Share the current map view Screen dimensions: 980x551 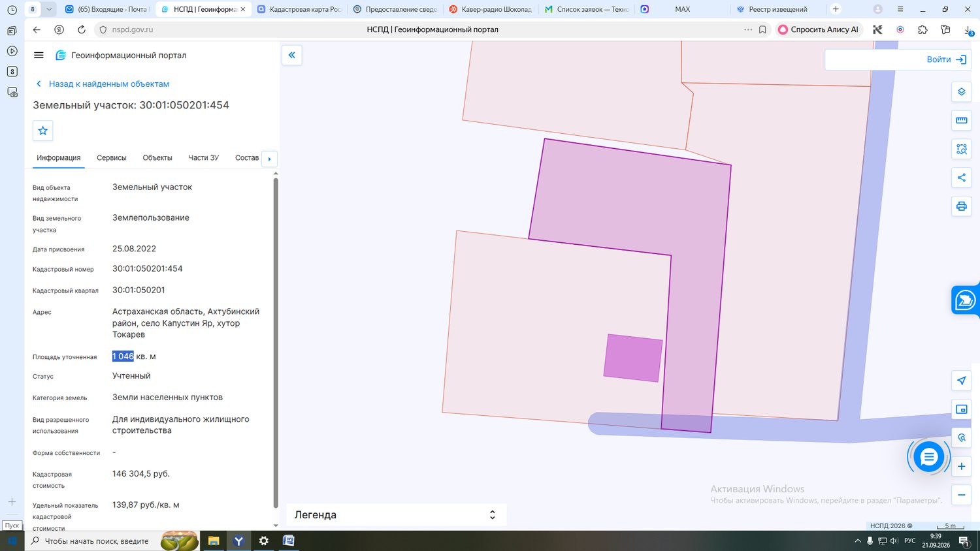[961, 178]
